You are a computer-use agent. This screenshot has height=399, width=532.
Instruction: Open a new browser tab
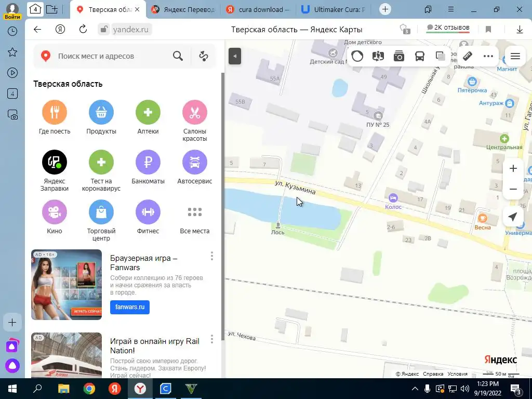385,9
